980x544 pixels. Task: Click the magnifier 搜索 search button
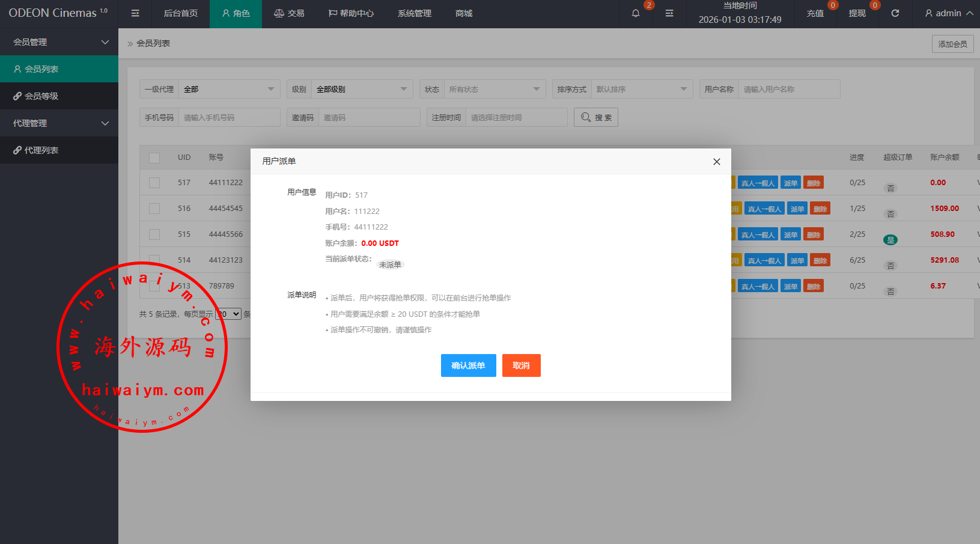tap(595, 117)
